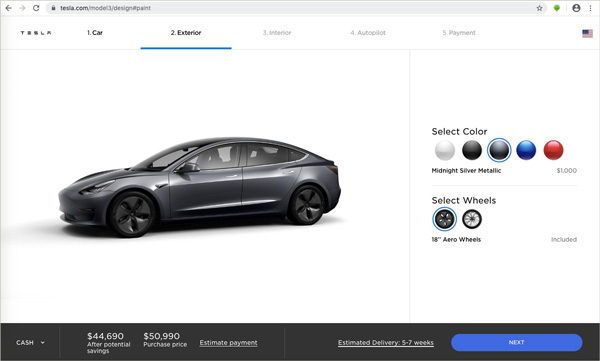
Task: Go to the 3. Interior tab
Action: [277, 33]
